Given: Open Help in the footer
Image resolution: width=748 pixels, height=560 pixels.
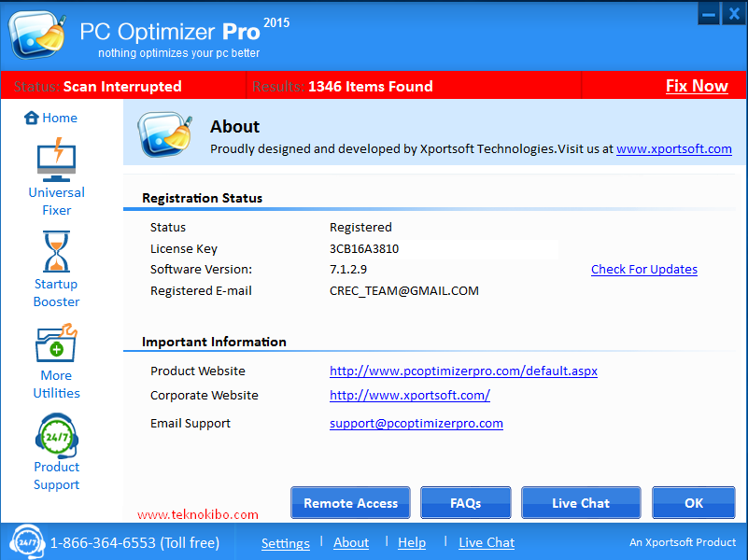Looking at the screenshot, I should click(x=412, y=542).
